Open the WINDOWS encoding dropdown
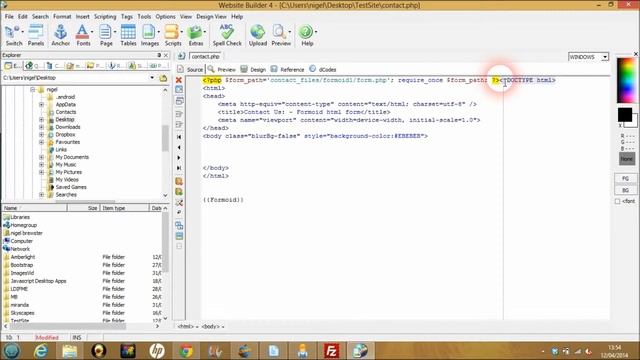 (x=605, y=57)
